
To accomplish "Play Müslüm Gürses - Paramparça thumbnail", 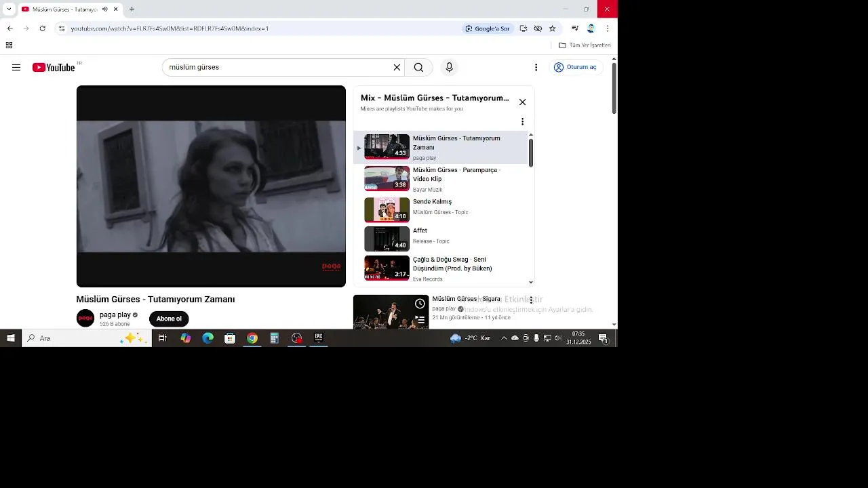I will click(387, 178).
